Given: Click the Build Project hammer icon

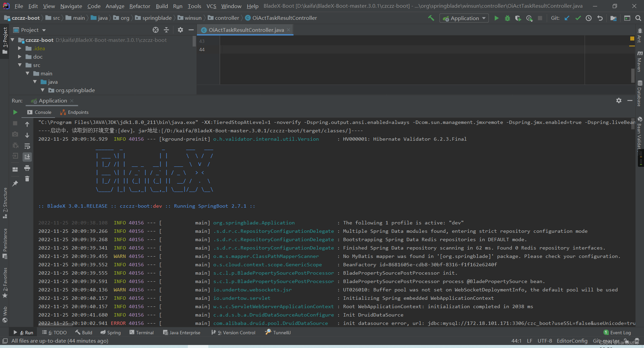Looking at the screenshot, I should 431,18.
